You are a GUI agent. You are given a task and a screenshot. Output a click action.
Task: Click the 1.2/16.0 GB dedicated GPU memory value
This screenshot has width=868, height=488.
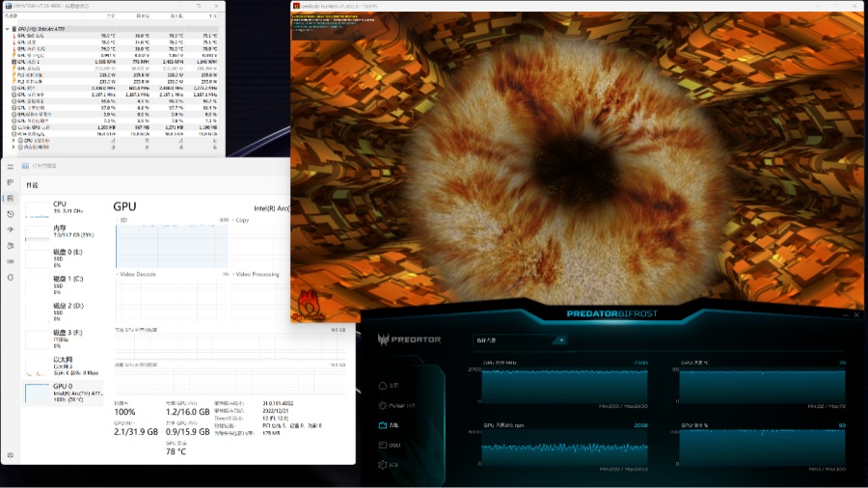[x=187, y=412]
